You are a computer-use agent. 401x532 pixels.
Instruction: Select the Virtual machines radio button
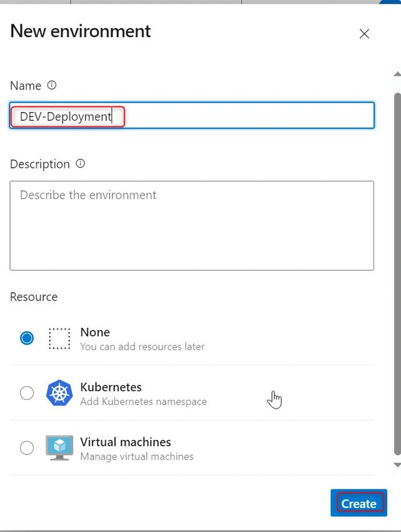pos(27,448)
